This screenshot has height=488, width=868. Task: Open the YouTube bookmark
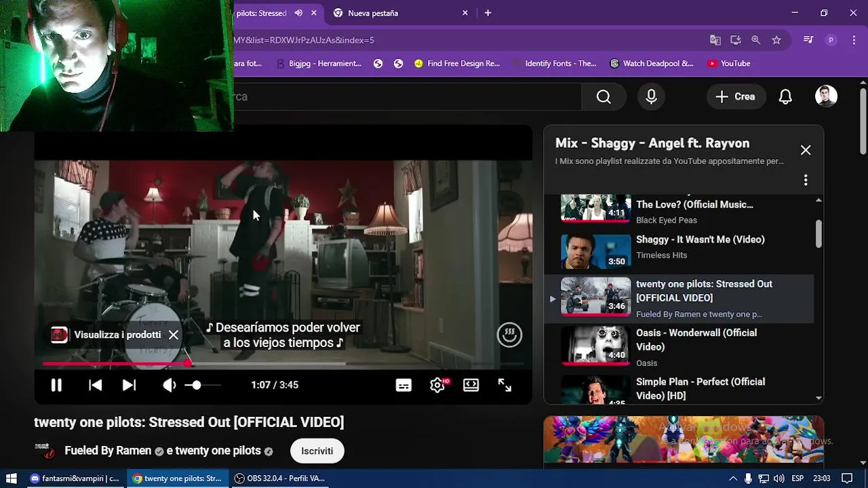(729, 64)
